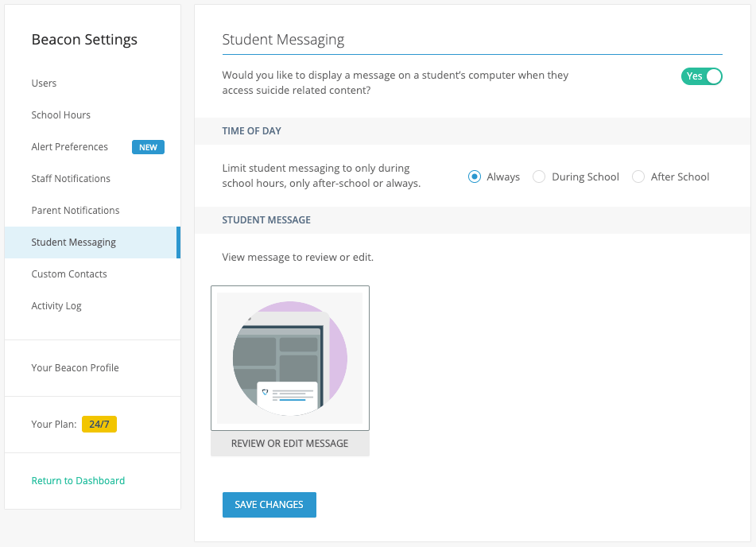Click the student message preview thumbnail
Screen dimensions: 756x547
[x=290, y=358]
